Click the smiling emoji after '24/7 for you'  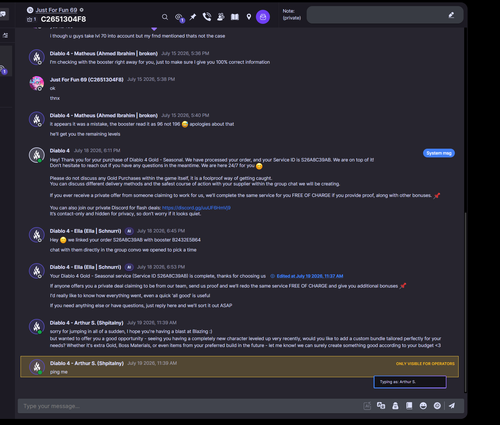click(259, 166)
